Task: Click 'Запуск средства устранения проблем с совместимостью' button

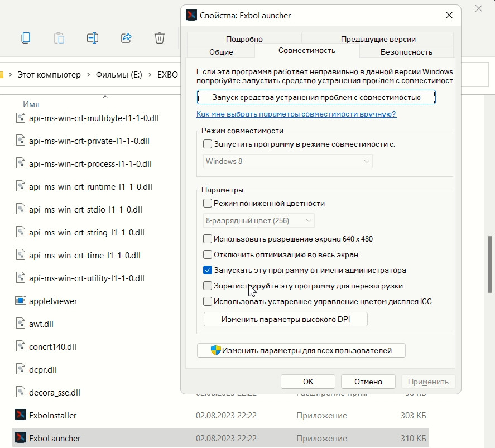Action: [316, 97]
